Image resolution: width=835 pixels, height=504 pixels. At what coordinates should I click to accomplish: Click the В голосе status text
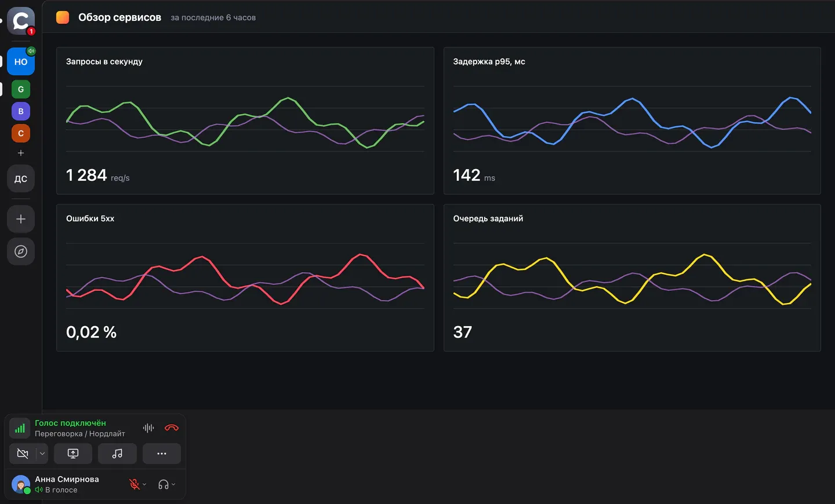[61, 490]
